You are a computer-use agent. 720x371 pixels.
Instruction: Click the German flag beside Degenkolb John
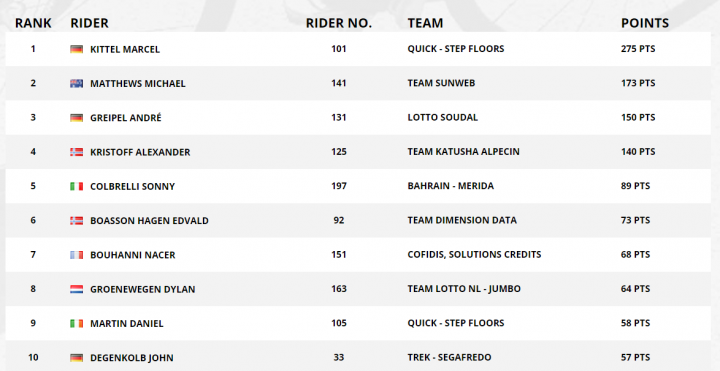[x=76, y=357]
